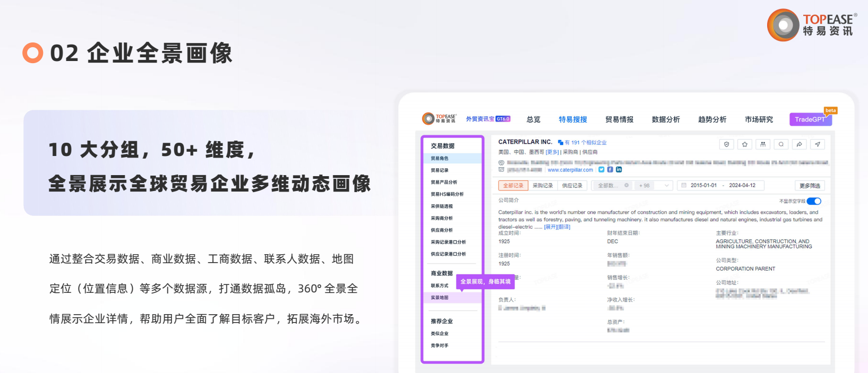Open 贸易记录 in the sidebar
The height and width of the screenshot is (373, 868).
coord(440,170)
